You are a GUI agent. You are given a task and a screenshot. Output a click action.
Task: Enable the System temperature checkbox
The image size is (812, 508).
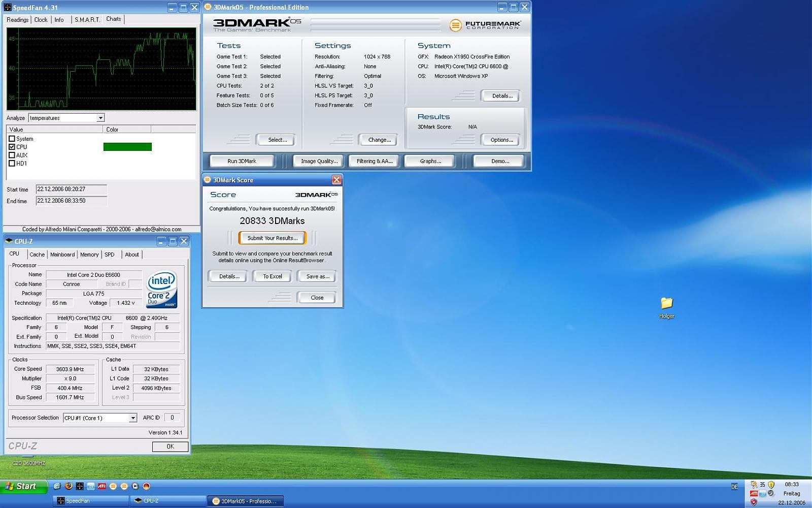12,139
